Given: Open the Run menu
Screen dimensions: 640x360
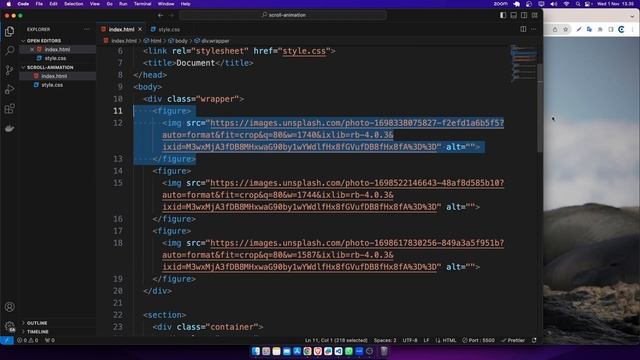Looking at the screenshot, I should point(123,4).
